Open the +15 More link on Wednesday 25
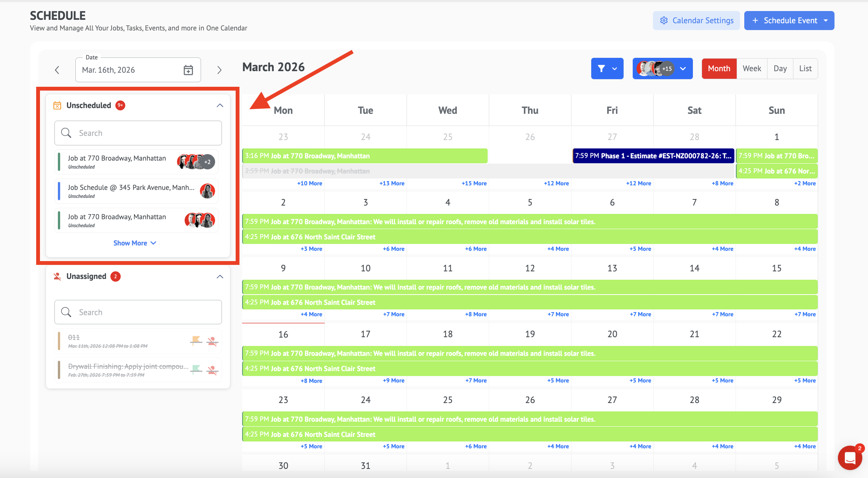This screenshot has width=868, height=478. [474, 183]
